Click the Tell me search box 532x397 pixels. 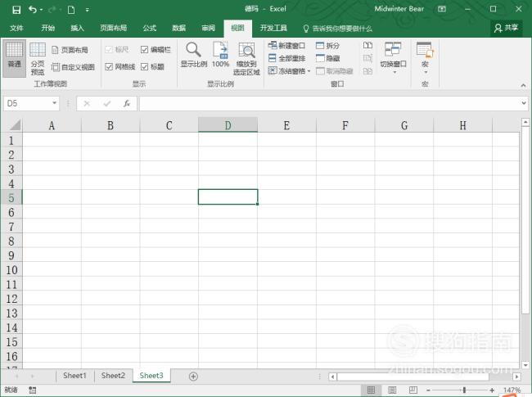coord(338,29)
